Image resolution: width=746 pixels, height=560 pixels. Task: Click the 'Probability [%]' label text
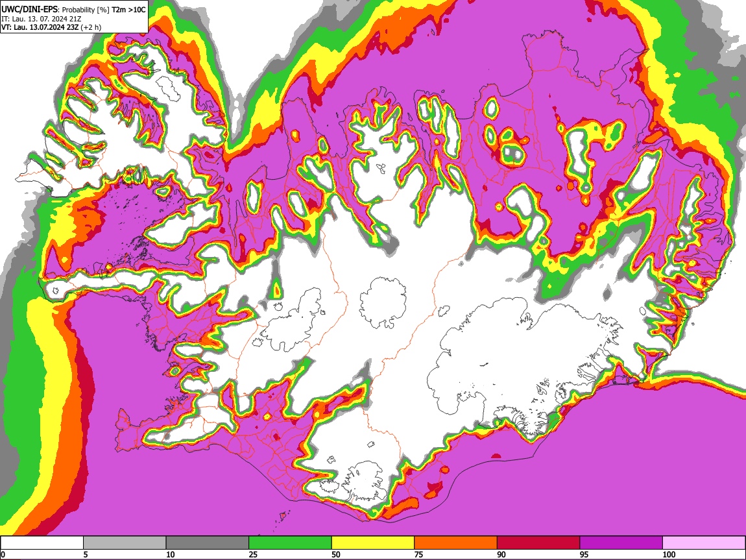click(86, 10)
